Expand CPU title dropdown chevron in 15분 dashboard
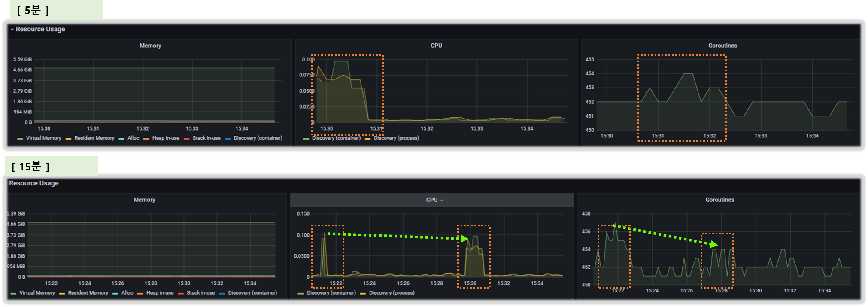The height and width of the screenshot is (307, 868). [442, 200]
